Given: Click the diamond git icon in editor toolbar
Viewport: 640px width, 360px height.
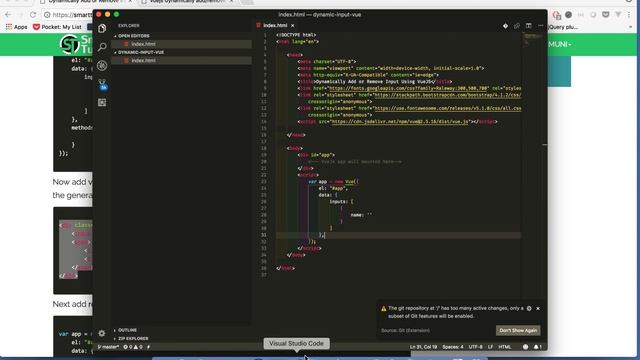Looking at the screenshot, I should 505,26.
